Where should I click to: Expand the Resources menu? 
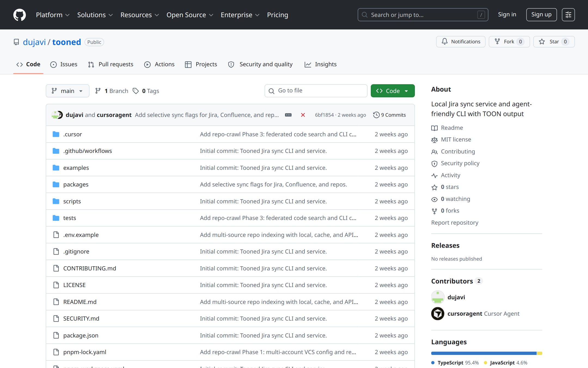(x=140, y=15)
